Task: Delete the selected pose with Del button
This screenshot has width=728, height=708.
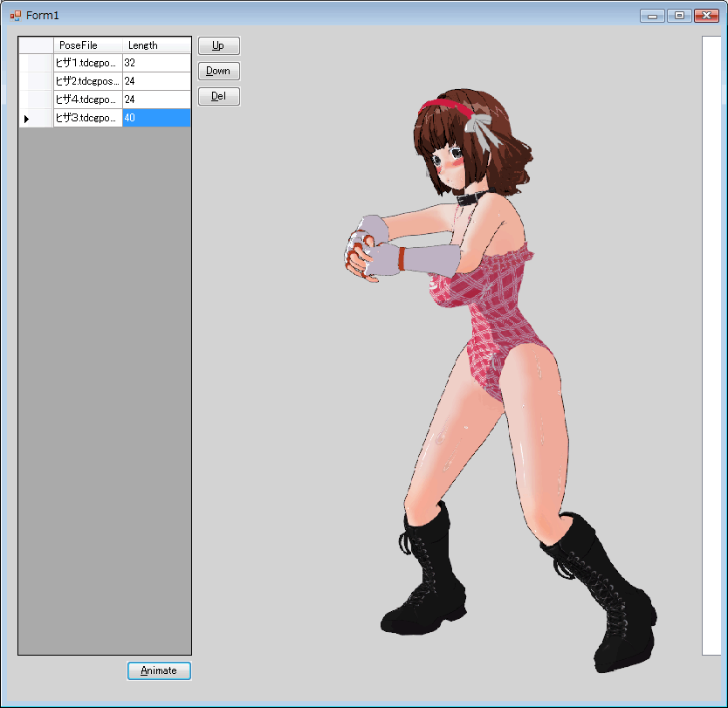Action: pos(218,96)
